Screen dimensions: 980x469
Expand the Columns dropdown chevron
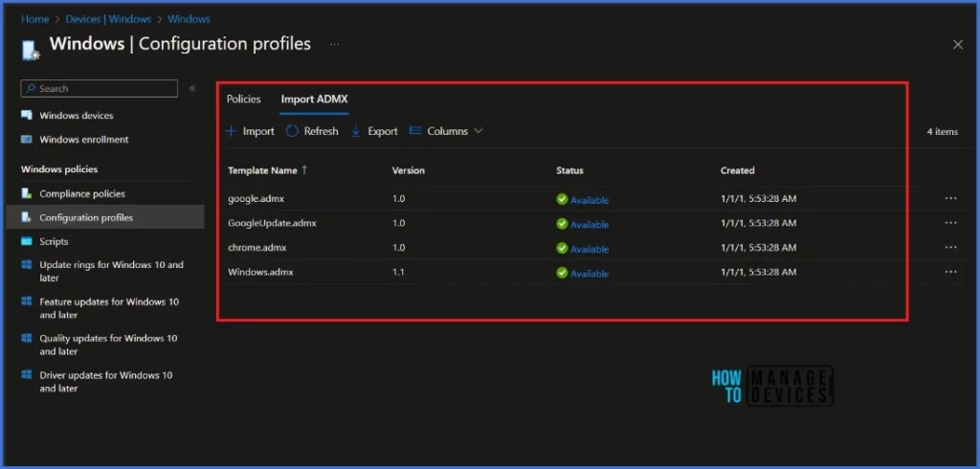click(479, 131)
